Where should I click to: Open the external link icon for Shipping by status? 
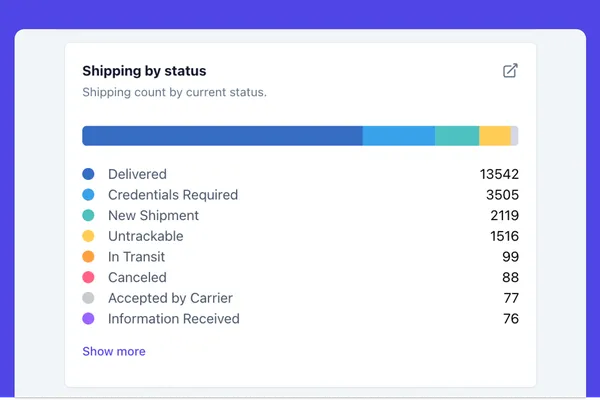coord(510,71)
